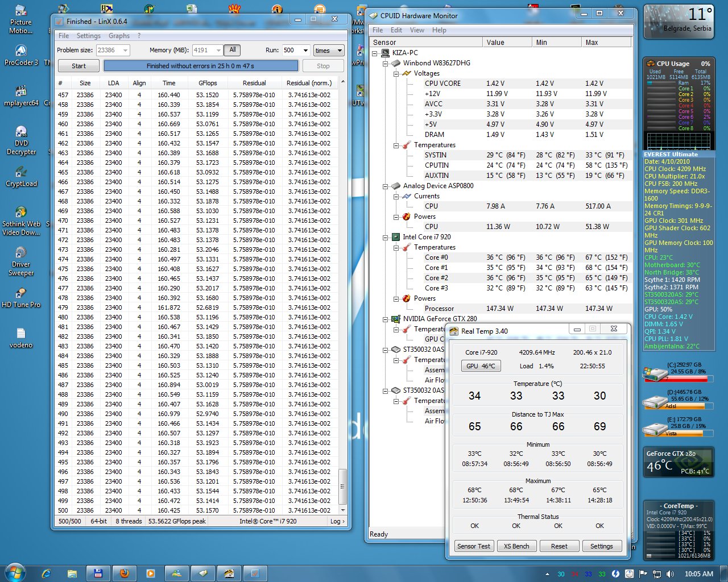The width and height of the screenshot is (728, 582).
Task: Collapse the Winbond W83627DHG node
Action: click(386, 63)
